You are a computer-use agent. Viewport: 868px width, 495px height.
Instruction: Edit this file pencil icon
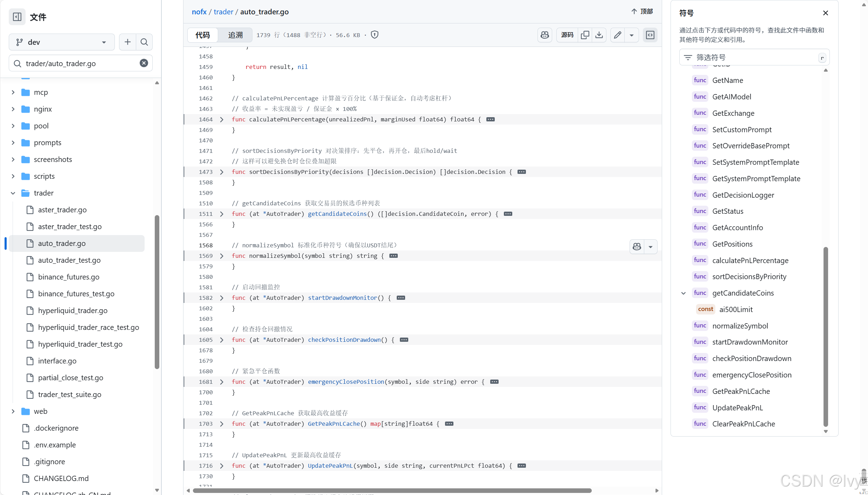[x=618, y=35]
